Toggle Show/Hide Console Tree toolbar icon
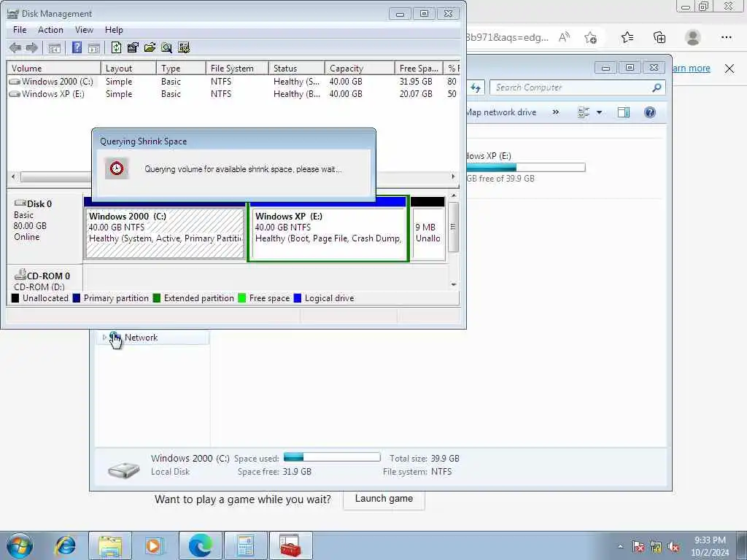Viewport: 747px width, 560px height. [54, 47]
